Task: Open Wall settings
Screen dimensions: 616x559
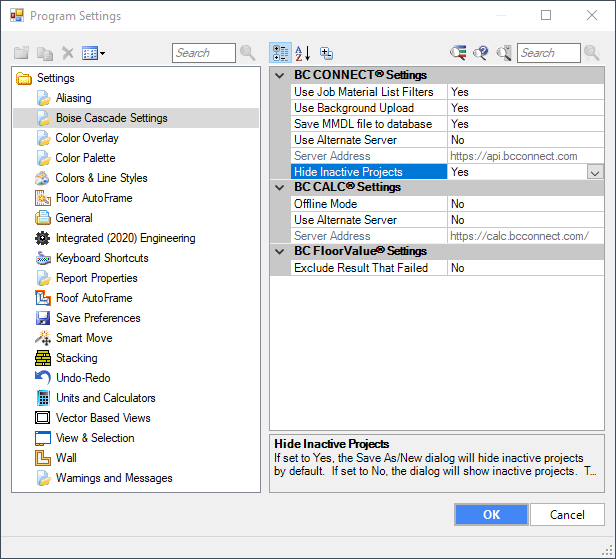Action: [x=66, y=458]
